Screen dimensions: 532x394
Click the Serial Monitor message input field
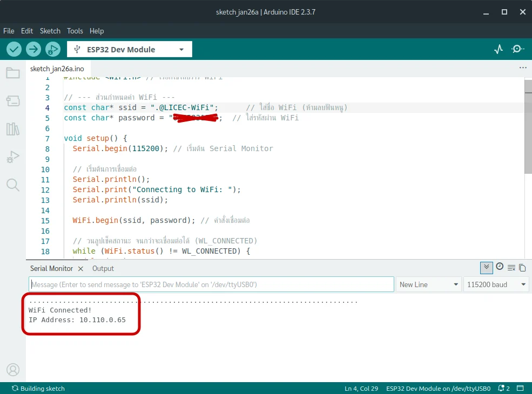(211, 284)
